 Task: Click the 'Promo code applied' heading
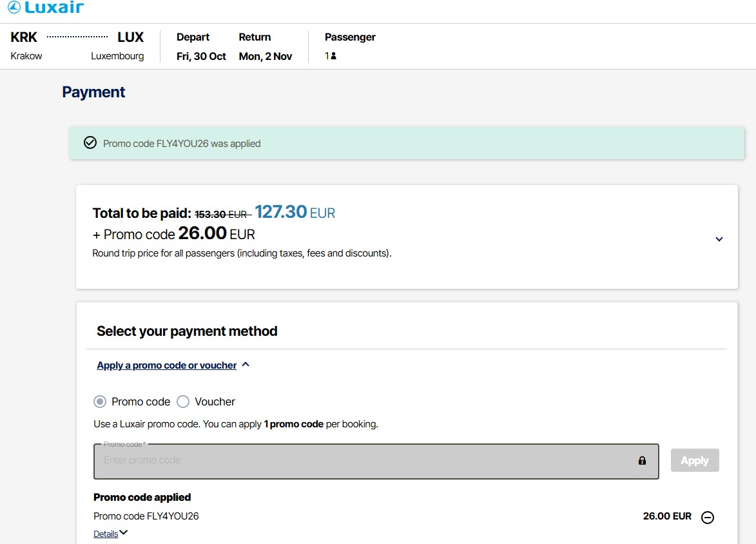click(142, 497)
